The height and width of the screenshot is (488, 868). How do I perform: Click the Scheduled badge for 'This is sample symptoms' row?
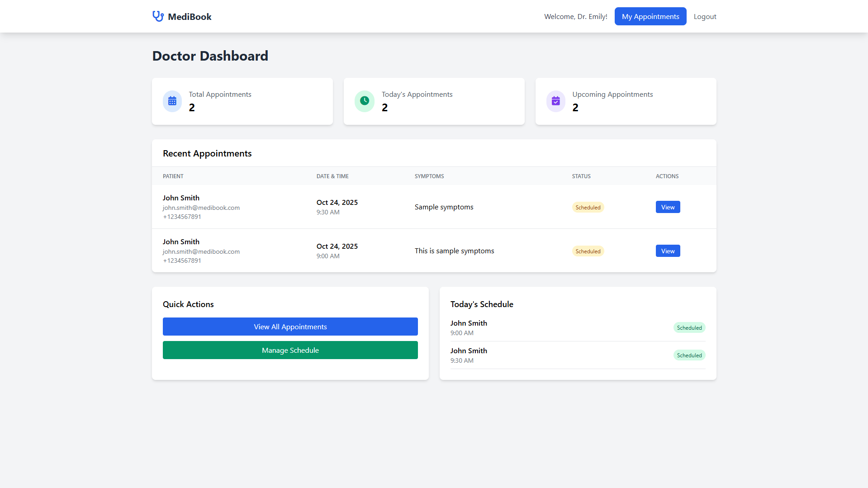tap(588, 251)
